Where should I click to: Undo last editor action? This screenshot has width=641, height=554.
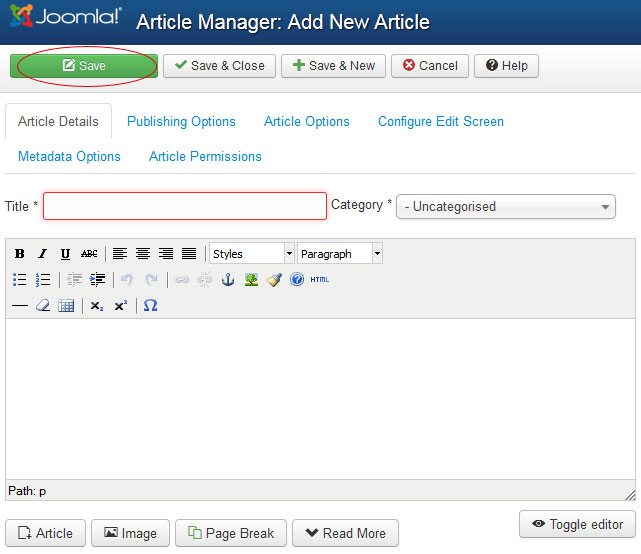[x=127, y=280]
